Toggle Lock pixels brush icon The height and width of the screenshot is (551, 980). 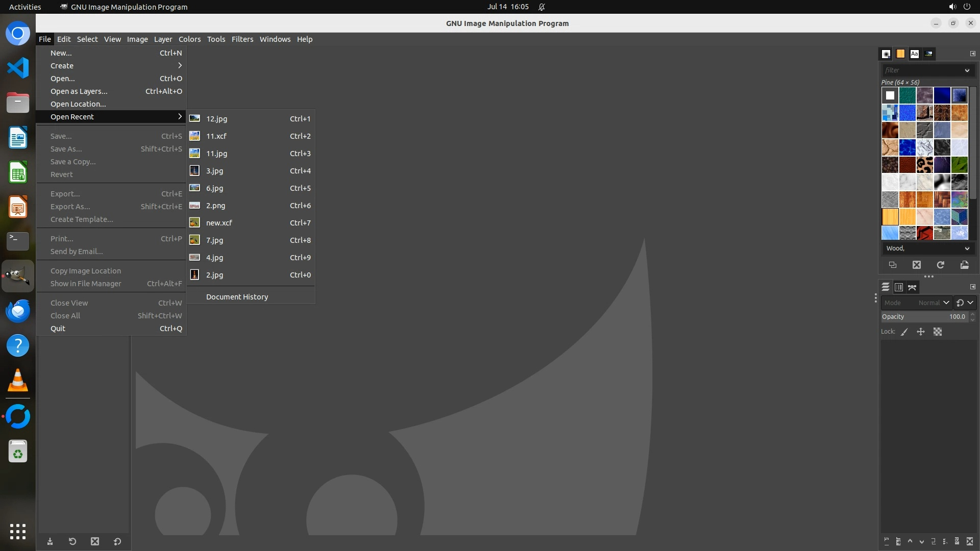[904, 332]
